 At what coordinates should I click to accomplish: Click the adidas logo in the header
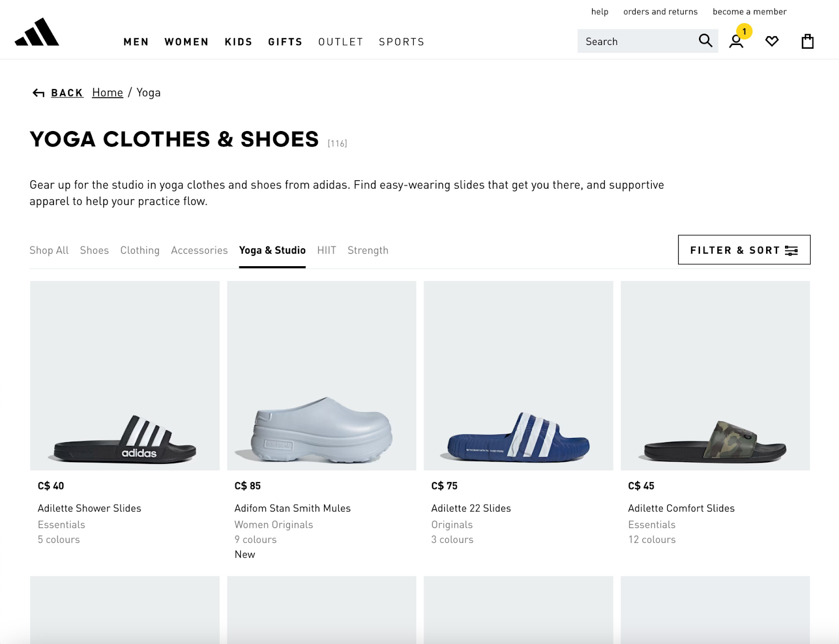coord(37,32)
